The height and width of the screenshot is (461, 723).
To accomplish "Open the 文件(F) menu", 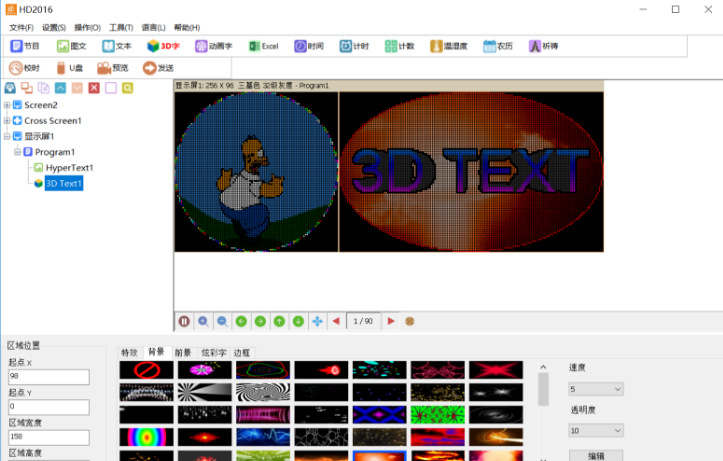I will 22,28.
